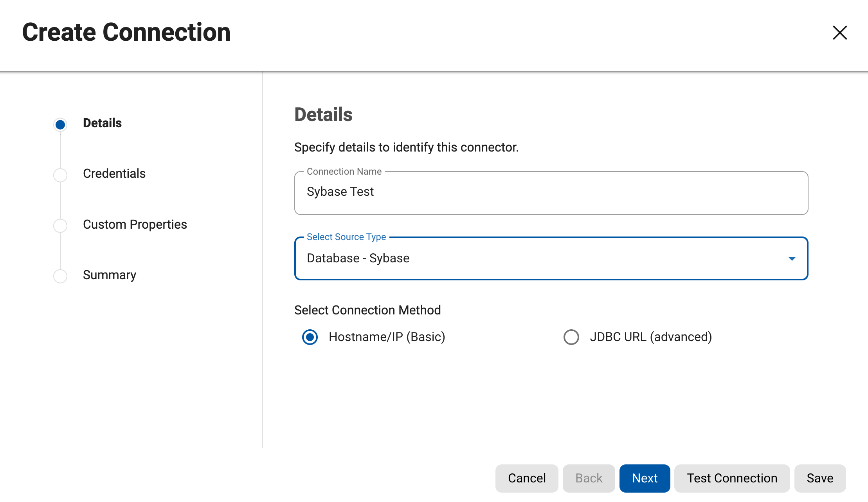Jump to the Summary step label
The height and width of the screenshot is (502, 868).
(110, 275)
